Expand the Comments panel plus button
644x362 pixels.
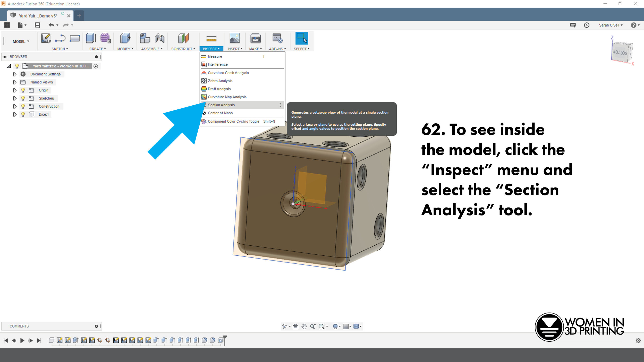click(x=96, y=326)
